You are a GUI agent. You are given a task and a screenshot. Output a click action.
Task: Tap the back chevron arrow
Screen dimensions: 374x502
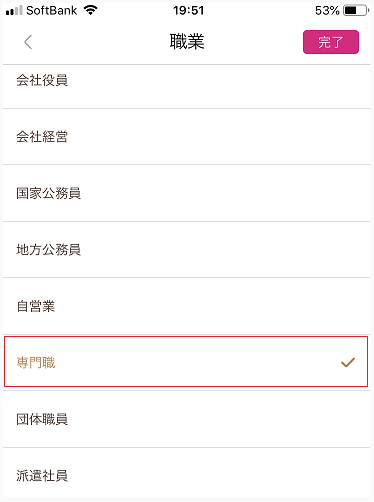pos(28,42)
